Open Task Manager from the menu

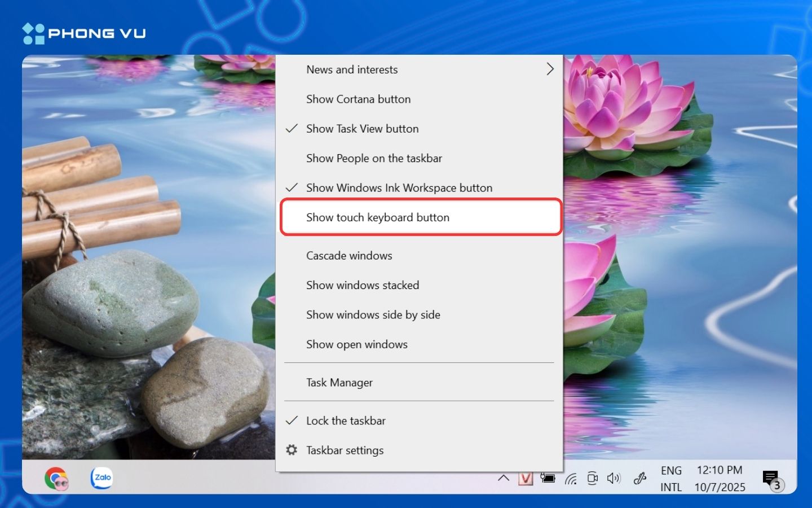339,382
